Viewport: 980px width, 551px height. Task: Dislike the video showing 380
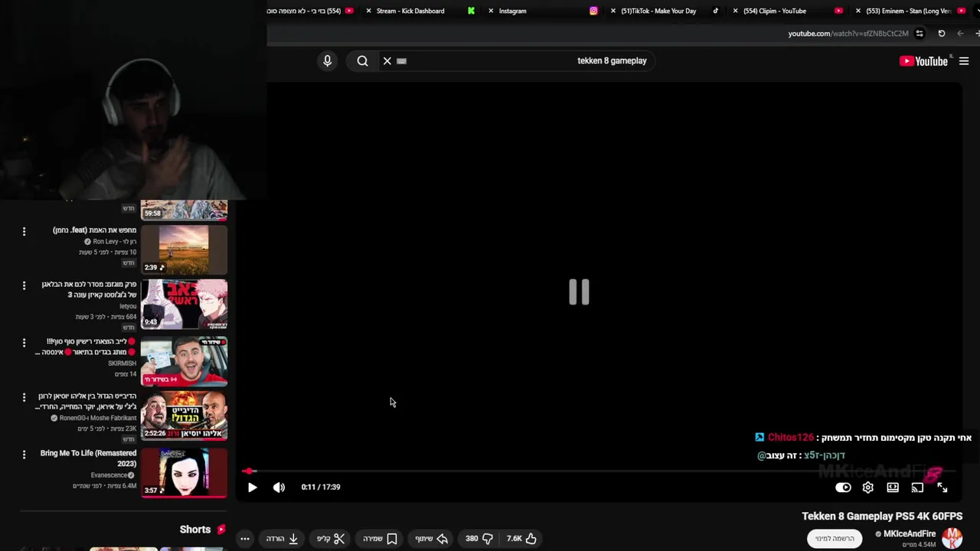tap(479, 539)
